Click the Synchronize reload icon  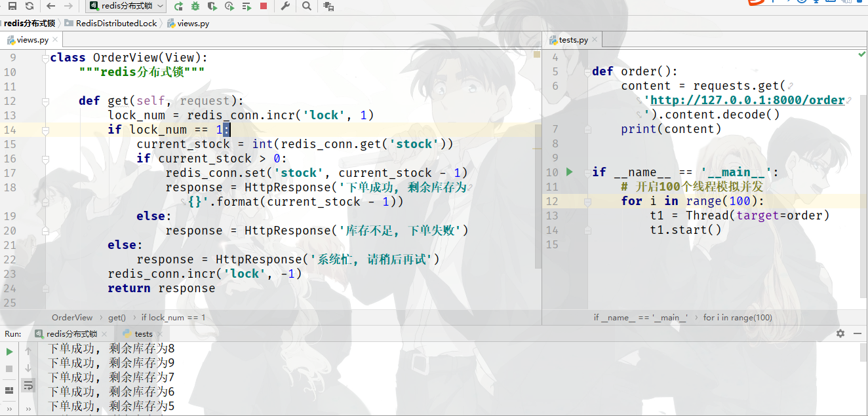[x=29, y=6]
